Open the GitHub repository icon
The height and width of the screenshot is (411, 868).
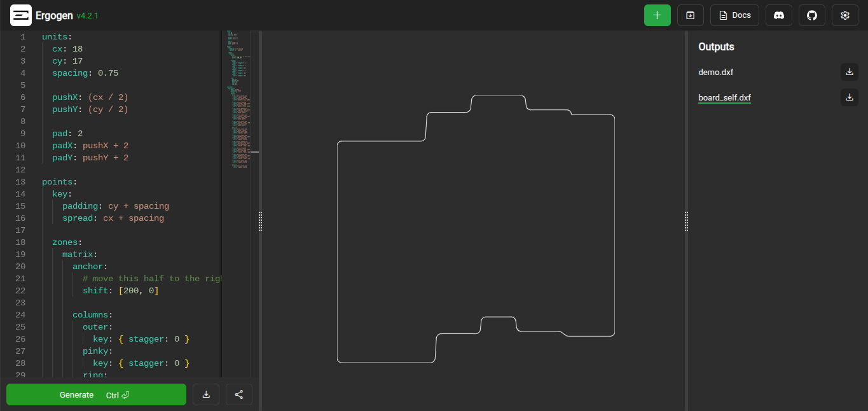pos(811,15)
